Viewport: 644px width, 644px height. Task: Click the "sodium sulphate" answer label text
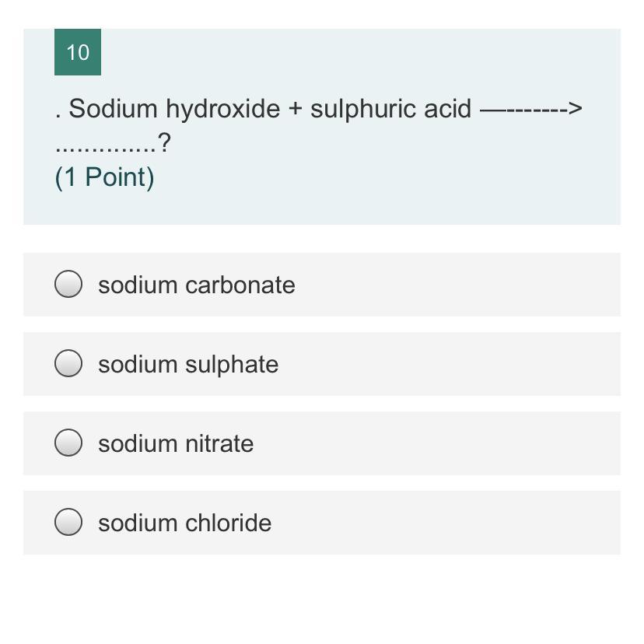pyautogui.click(x=187, y=364)
